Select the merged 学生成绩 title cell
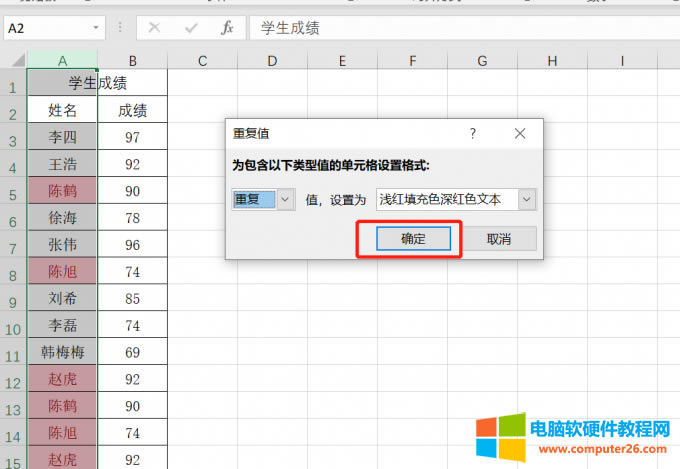 click(97, 83)
